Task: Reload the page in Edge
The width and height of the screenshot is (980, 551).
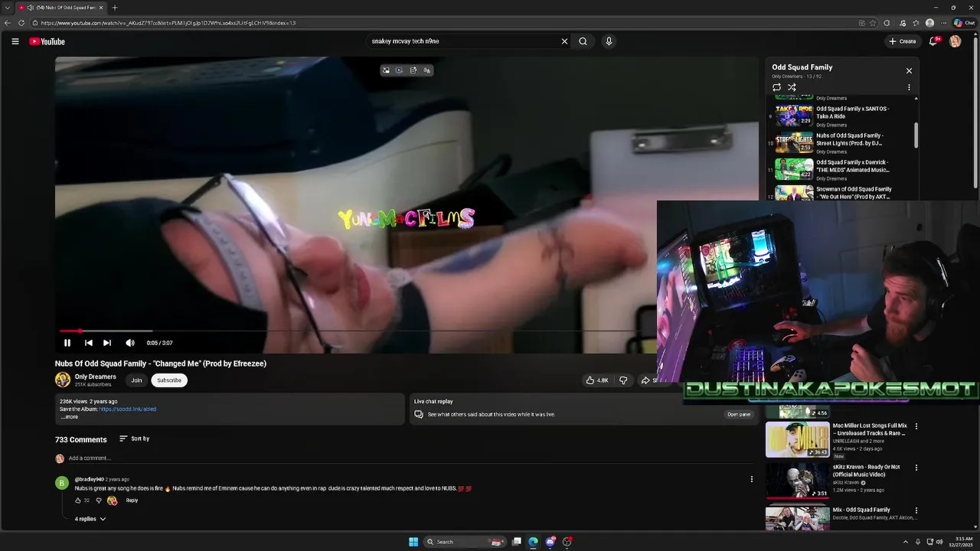Action: pyautogui.click(x=21, y=23)
